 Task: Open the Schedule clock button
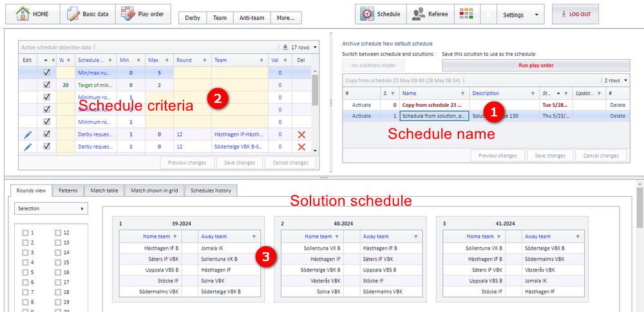(x=381, y=14)
